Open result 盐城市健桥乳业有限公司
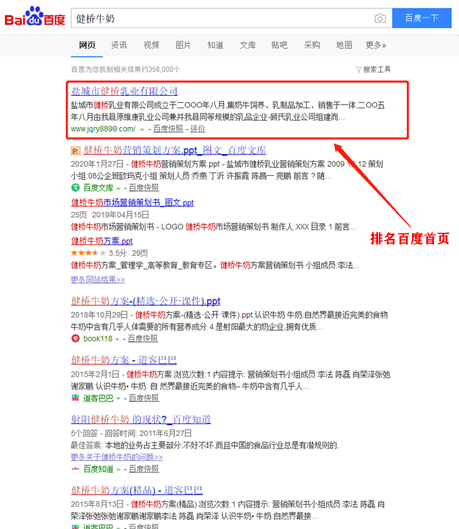The width and height of the screenshot is (459, 529). pyautogui.click(x=124, y=91)
